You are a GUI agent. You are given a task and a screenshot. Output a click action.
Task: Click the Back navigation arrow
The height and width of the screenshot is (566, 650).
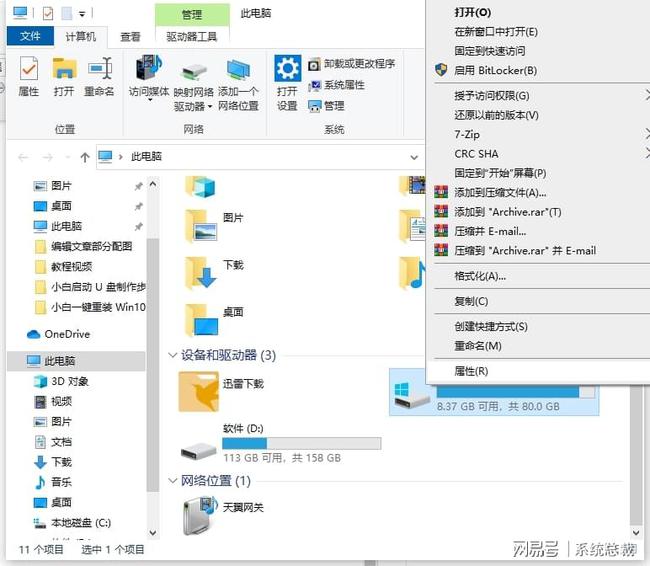pyautogui.click(x=23, y=157)
